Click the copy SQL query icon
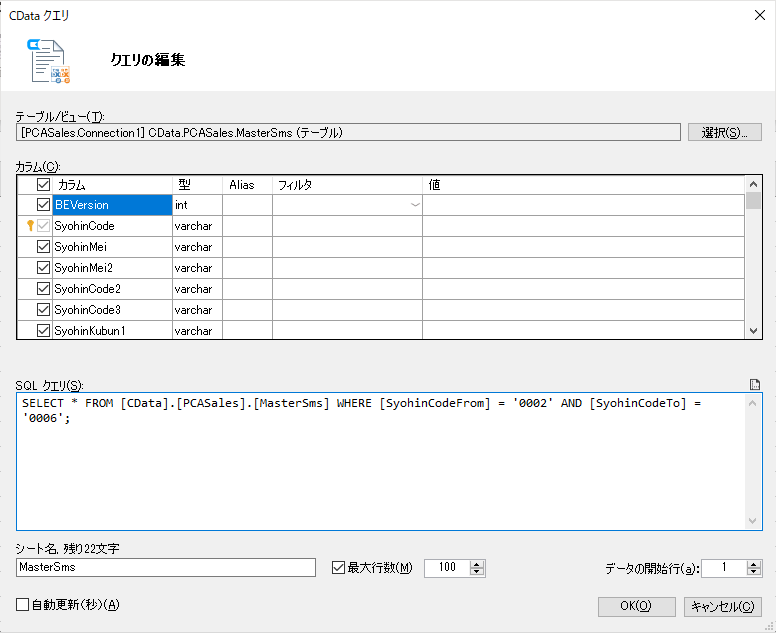This screenshot has height=633, width=776. coord(755,385)
